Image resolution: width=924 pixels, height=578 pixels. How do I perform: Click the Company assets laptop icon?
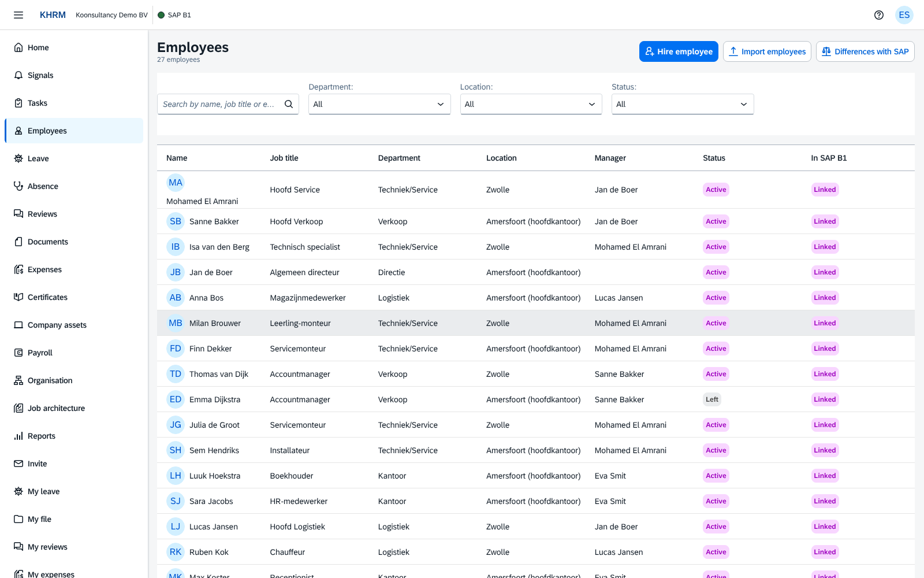pos(18,325)
